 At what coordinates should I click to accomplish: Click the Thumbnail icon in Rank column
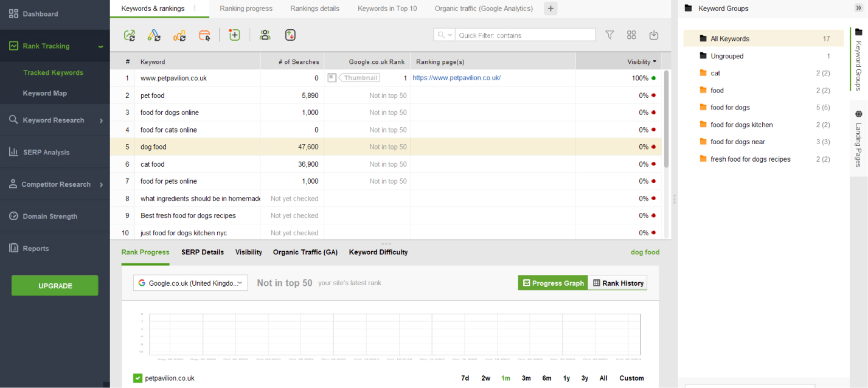(332, 78)
